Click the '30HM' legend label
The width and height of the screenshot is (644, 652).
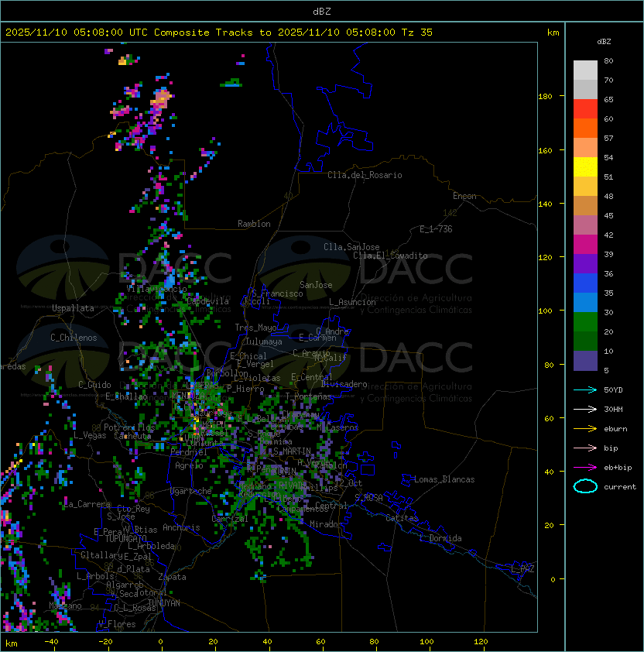tap(613, 409)
